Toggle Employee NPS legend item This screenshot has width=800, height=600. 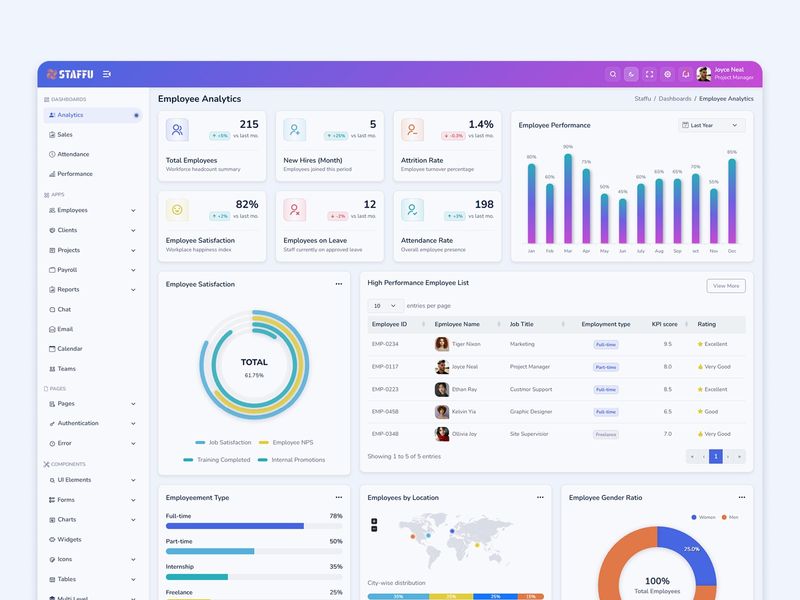point(286,443)
